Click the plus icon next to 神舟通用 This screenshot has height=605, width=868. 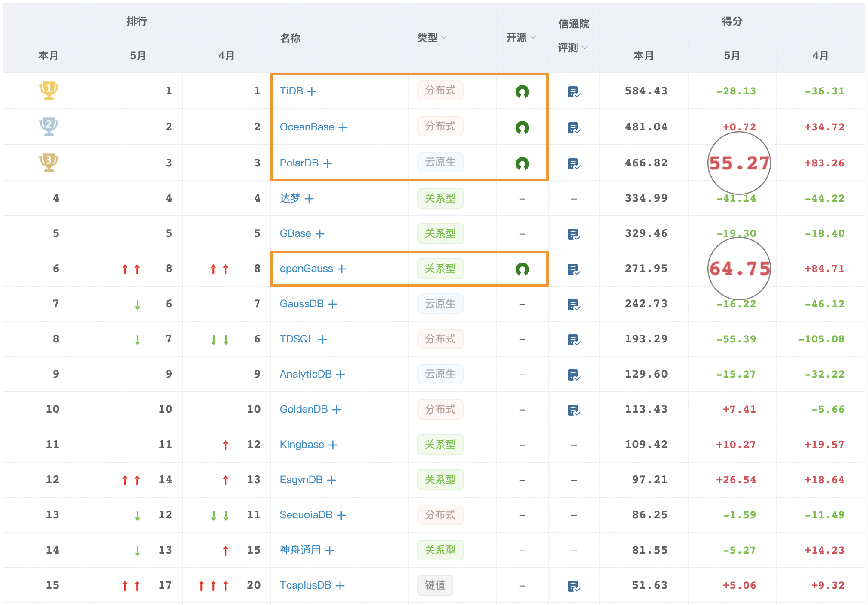tap(330, 551)
